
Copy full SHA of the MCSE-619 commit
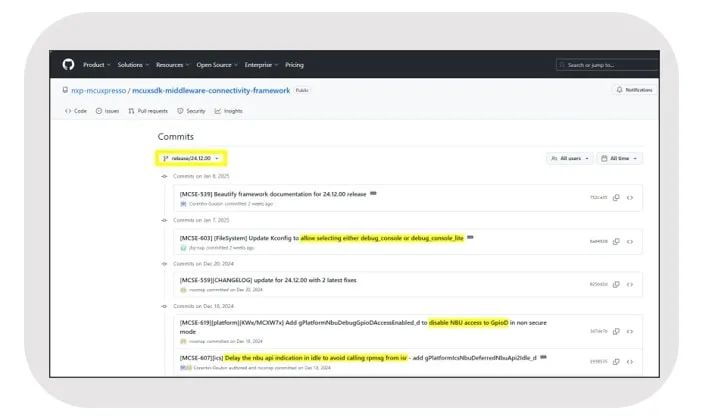point(616,331)
